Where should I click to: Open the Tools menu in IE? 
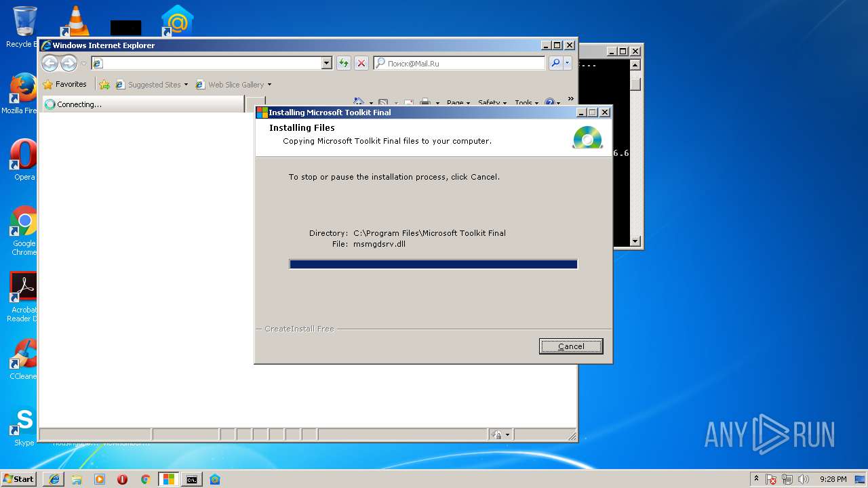pos(527,103)
